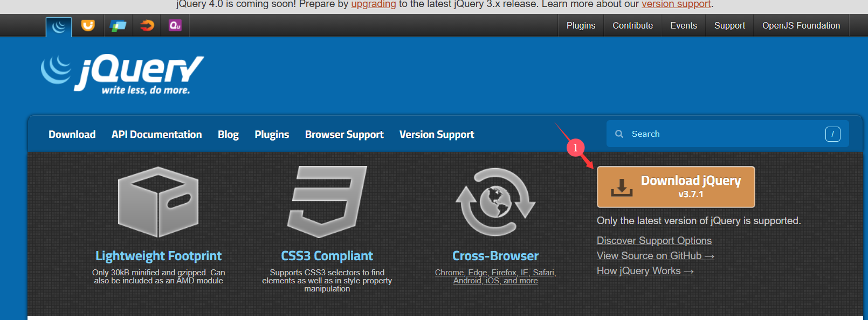Go to home via the jQuery logo
The height and width of the screenshot is (320, 868).
point(122,74)
